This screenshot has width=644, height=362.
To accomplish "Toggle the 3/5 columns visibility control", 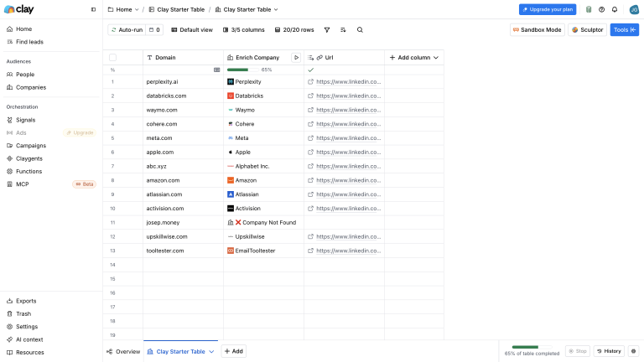I will 243,29.
